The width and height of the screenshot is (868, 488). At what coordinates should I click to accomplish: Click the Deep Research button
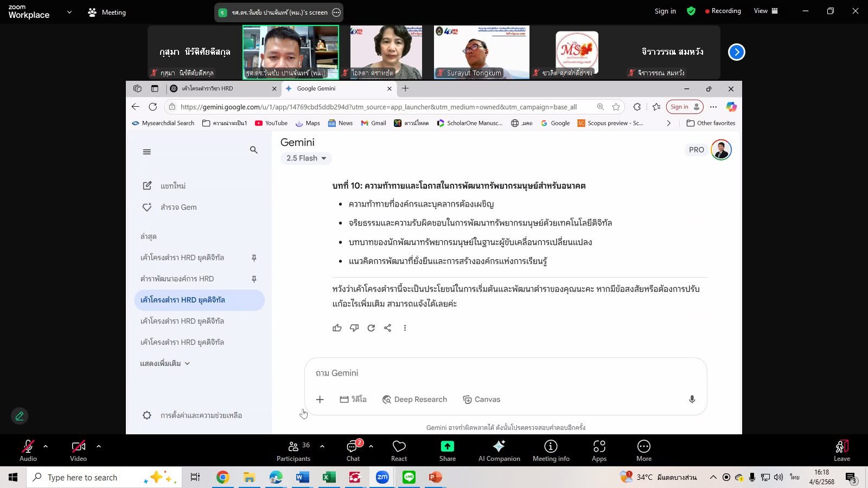(415, 400)
